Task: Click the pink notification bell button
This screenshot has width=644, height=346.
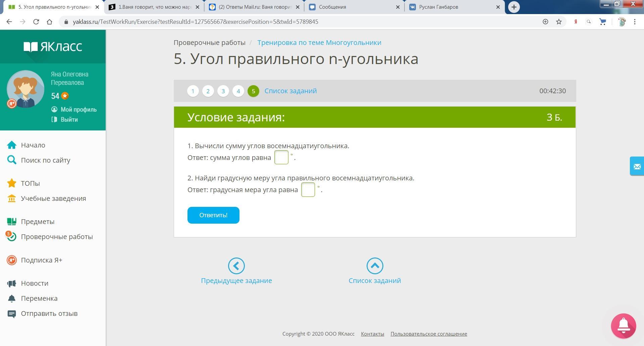Action: (624, 326)
